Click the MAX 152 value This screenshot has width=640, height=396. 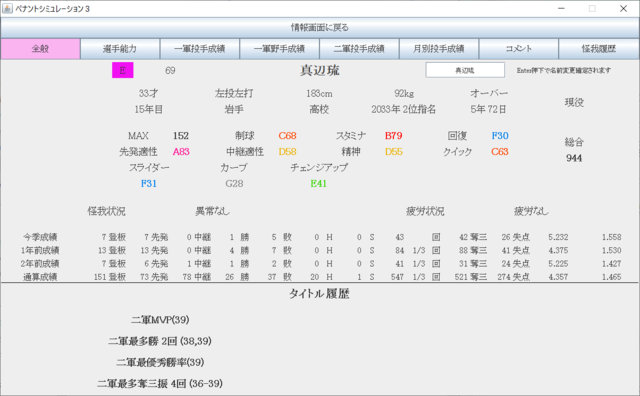pyautogui.click(x=181, y=136)
